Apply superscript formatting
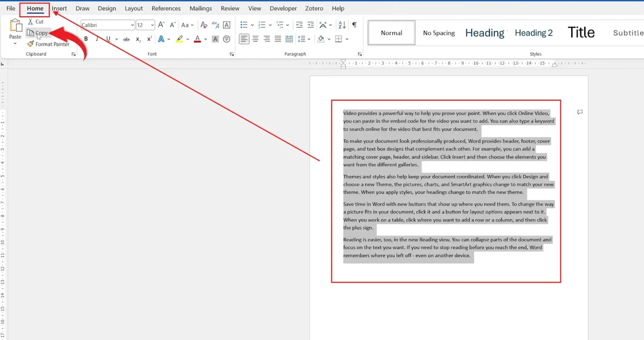Image resolution: width=644 pixels, height=340 pixels. [149, 39]
